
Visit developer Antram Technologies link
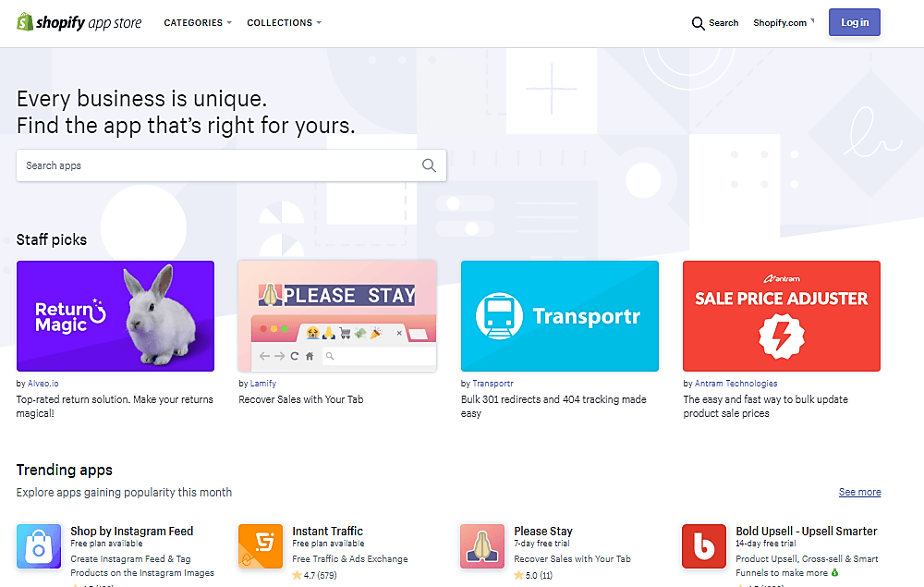tap(736, 383)
